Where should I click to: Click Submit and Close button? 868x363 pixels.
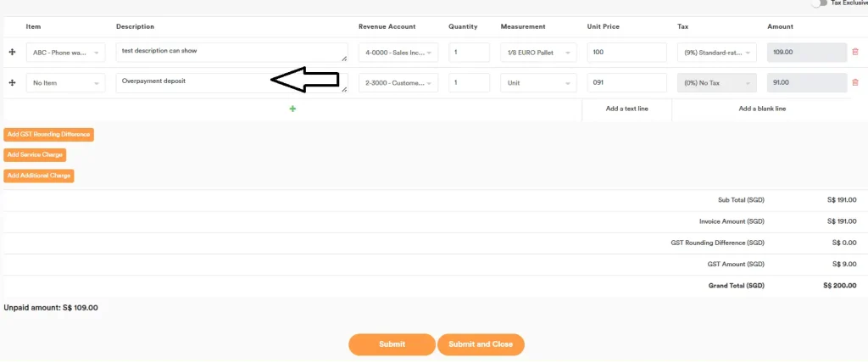point(481,344)
